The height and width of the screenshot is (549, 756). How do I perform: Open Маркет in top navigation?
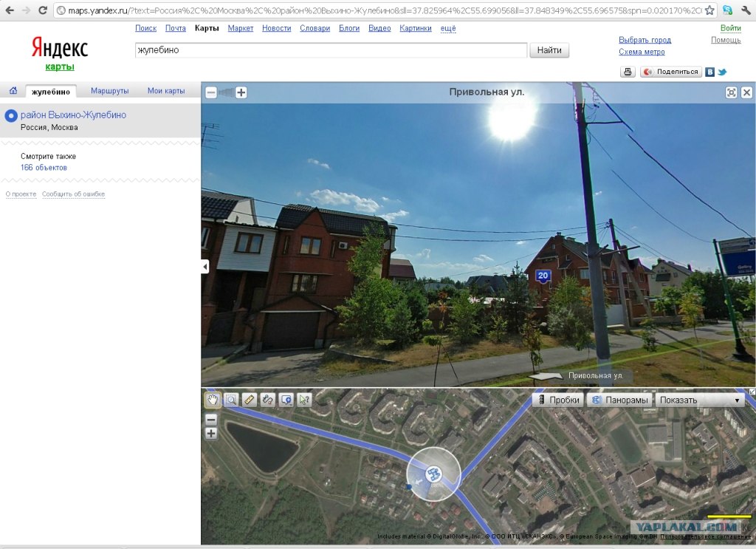point(241,29)
